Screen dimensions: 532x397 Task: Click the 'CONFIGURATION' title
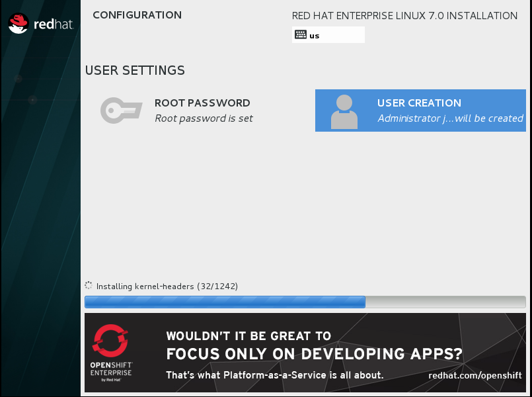tap(137, 15)
